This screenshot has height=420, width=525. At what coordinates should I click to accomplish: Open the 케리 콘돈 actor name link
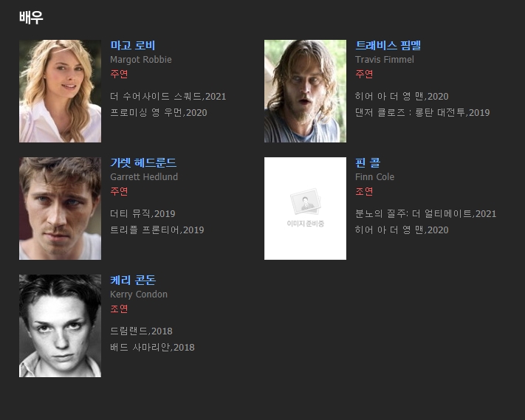click(x=133, y=280)
